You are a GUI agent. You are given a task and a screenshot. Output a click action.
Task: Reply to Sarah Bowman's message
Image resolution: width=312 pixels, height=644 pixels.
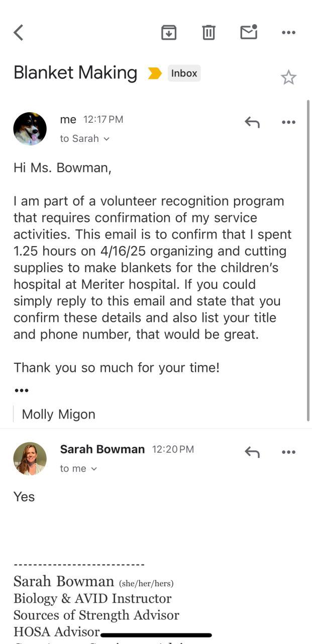[252, 452]
